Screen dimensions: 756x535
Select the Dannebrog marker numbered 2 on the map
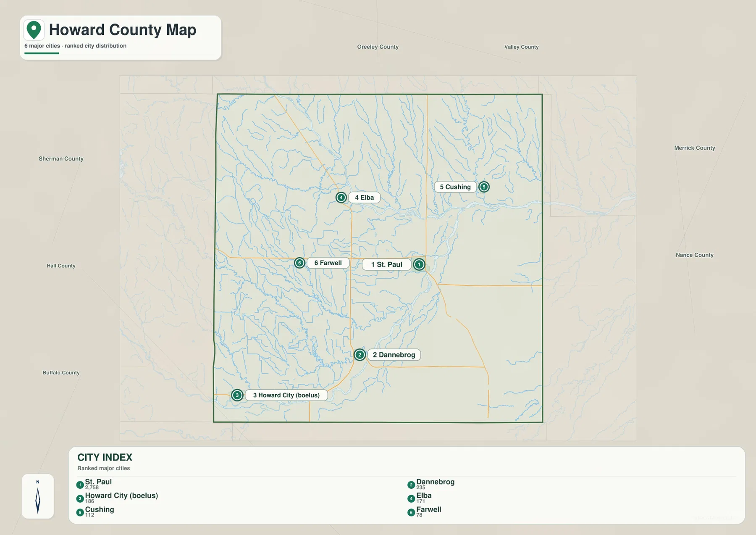(360, 355)
